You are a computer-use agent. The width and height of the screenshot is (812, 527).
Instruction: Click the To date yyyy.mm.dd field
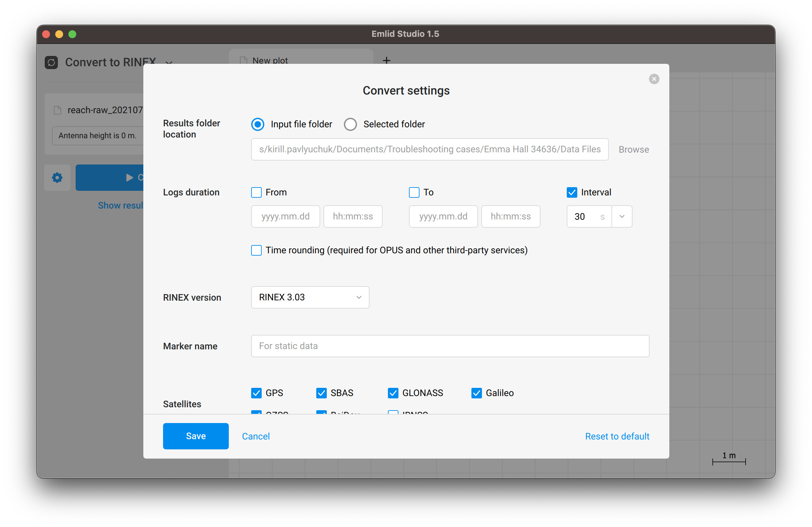(x=443, y=216)
